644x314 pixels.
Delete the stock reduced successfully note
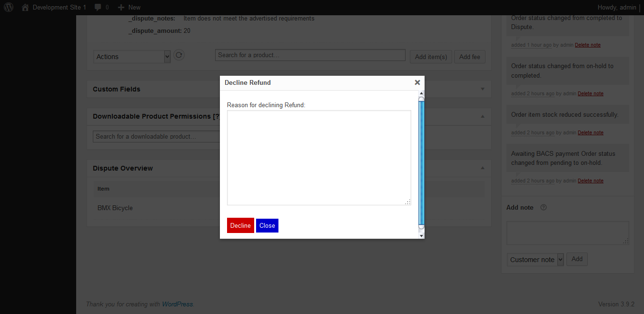591,132
